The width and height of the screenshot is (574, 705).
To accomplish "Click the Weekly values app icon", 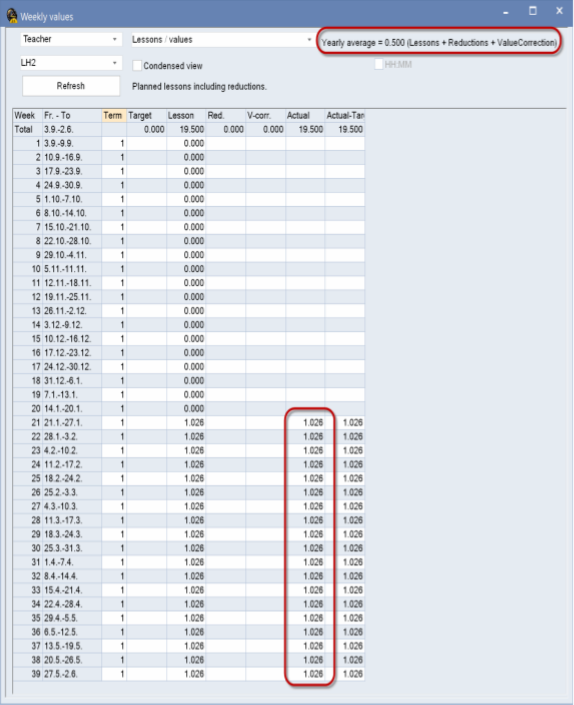I will pos(12,16).
